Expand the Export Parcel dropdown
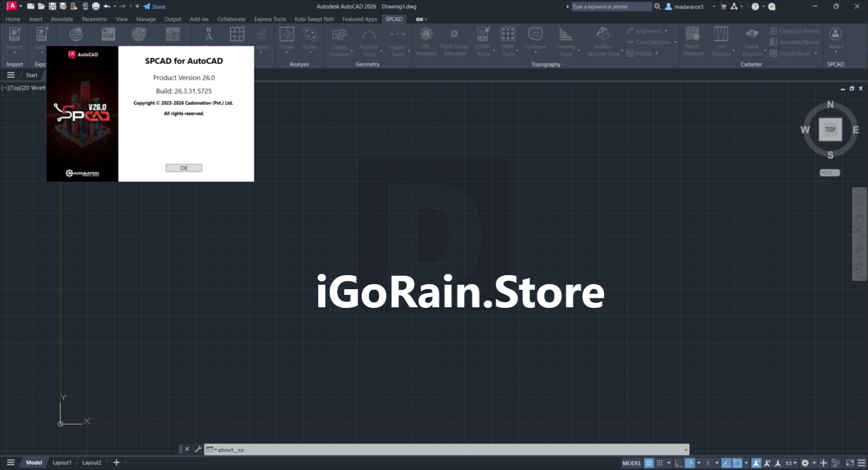This screenshot has height=470, width=868. click(x=815, y=54)
